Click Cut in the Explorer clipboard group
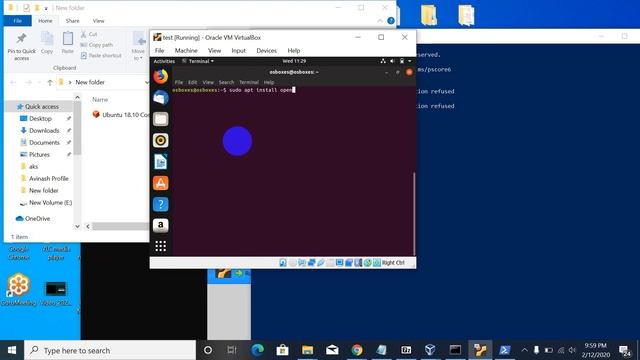The image size is (640, 360). (x=89, y=34)
